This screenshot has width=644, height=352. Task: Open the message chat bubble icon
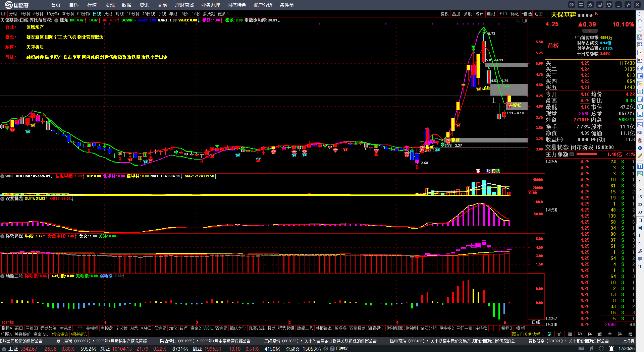click(572, 5)
